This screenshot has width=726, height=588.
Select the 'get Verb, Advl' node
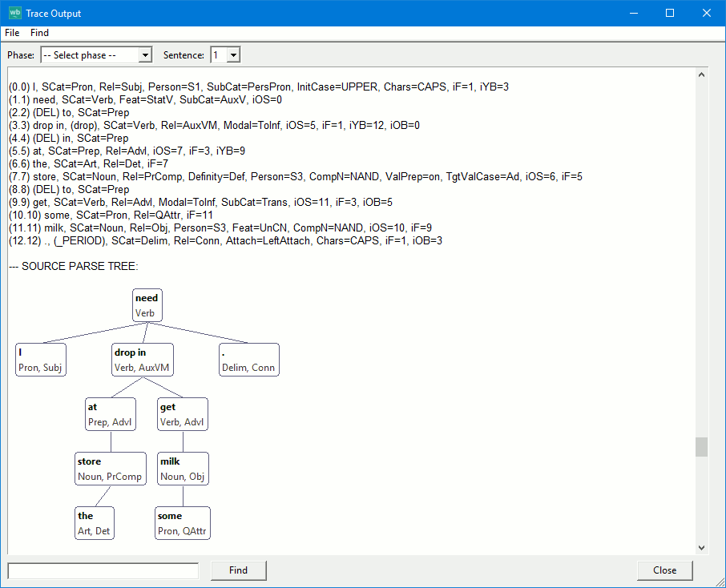click(x=183, y=414)
